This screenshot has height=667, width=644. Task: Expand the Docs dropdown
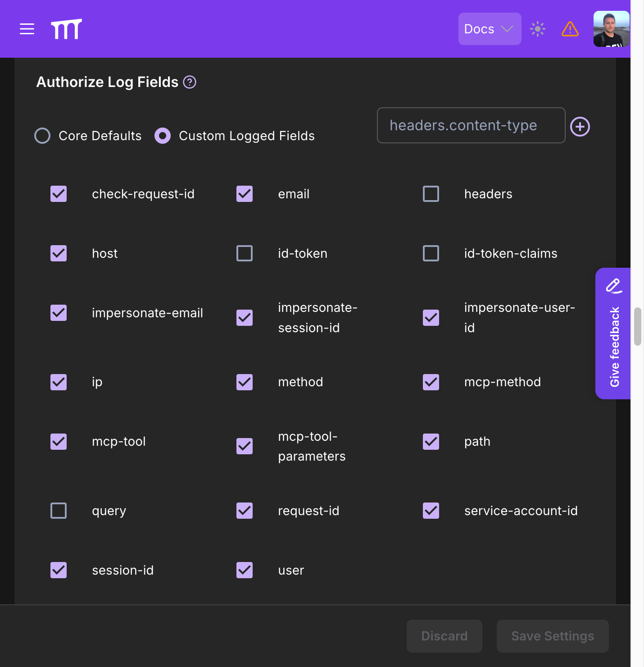click(x=490, y=29)
